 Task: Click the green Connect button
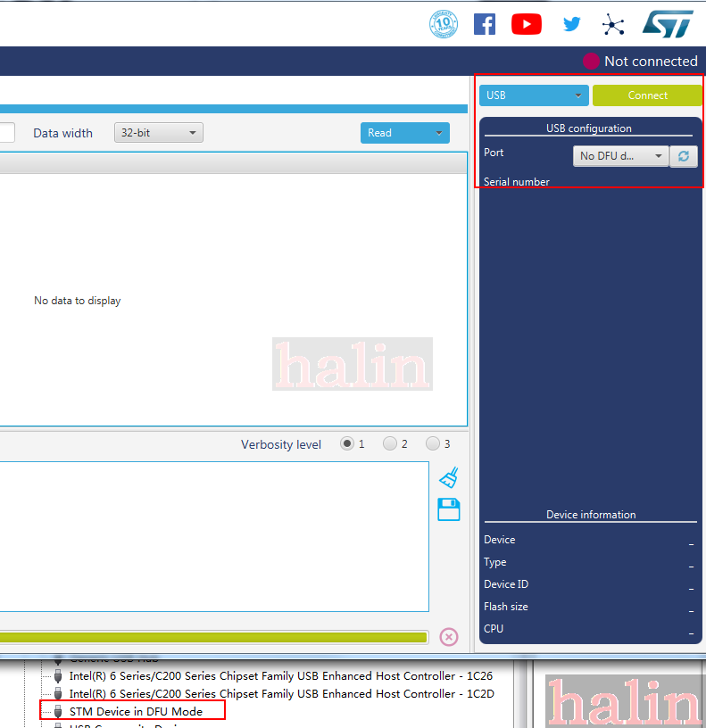click(647, 95)
